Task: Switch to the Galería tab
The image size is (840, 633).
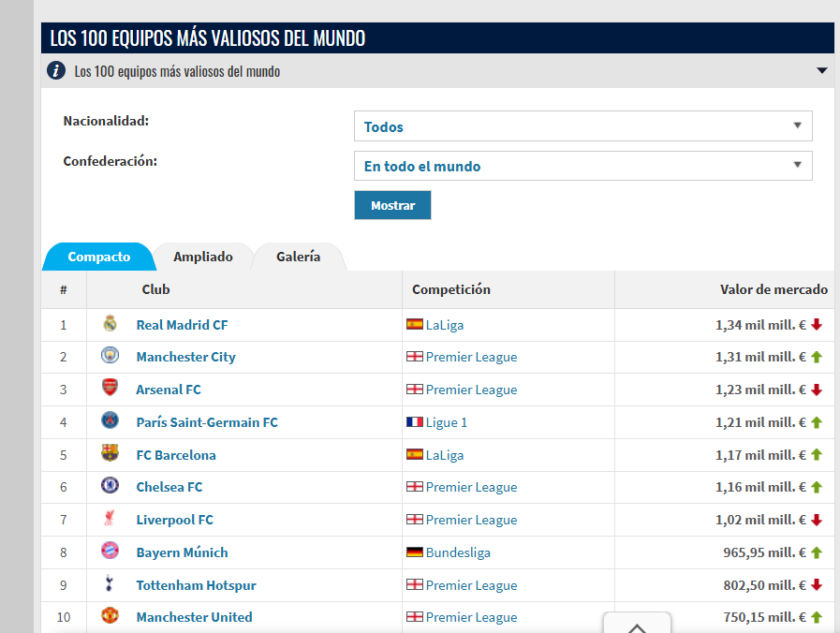Action: (299, 257)
